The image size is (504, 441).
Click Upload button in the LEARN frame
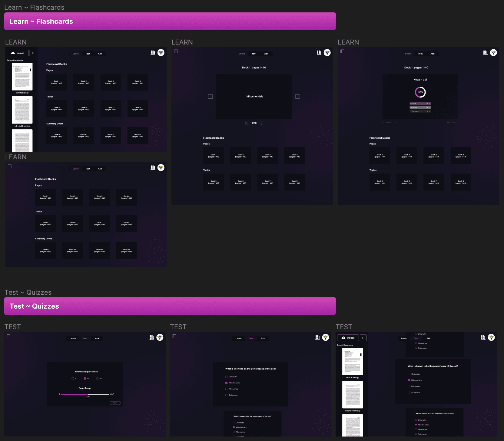pyautogui.click(x=18, y=53)
